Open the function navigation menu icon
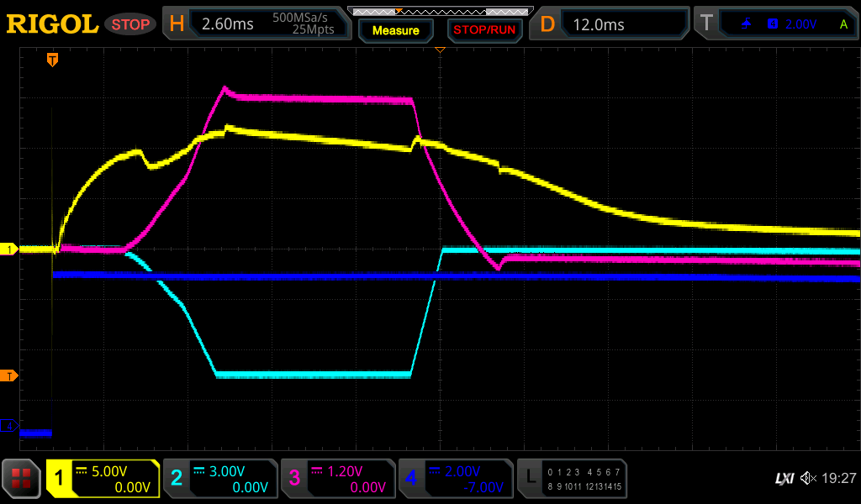Image resolution: width=861 pixels, height=504 pixels. [x=21, y=479]
